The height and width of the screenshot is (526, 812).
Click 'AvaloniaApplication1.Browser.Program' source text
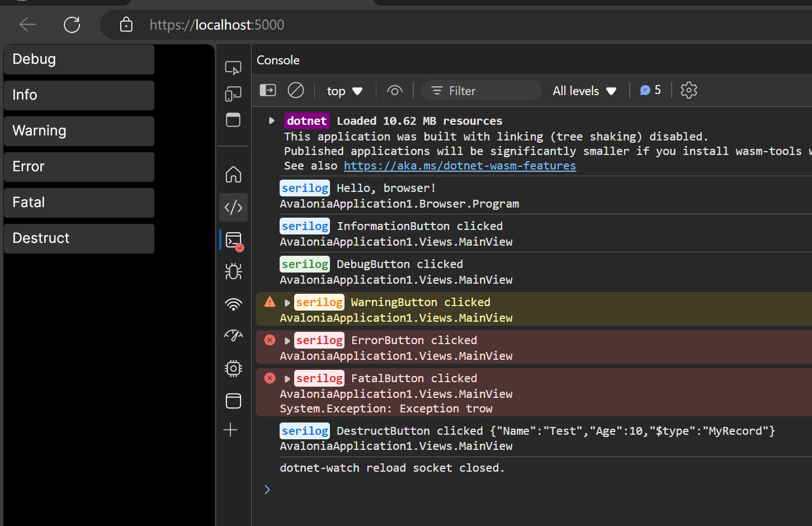pyautogui.click(x=399, y=204)
